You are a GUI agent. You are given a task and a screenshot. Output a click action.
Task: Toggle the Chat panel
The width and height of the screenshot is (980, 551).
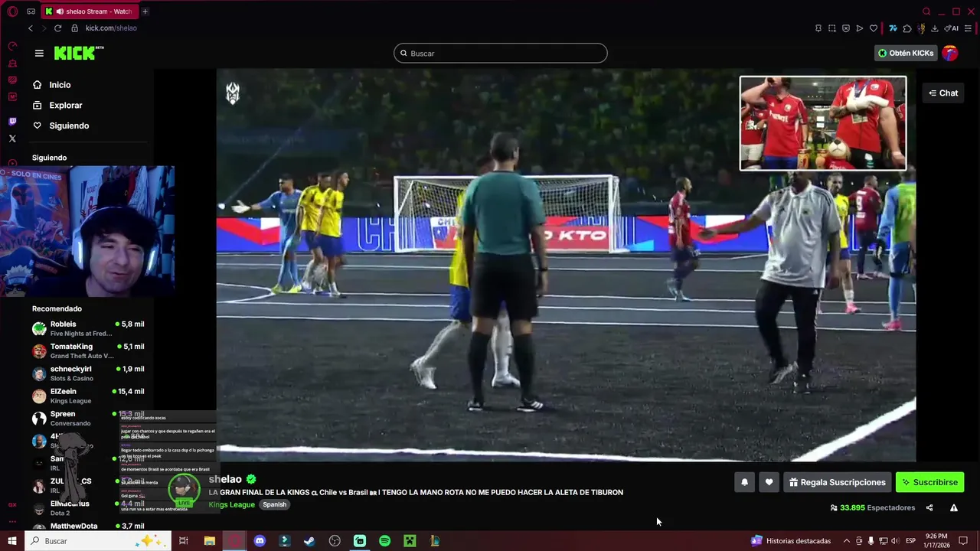tap(943, 93)
